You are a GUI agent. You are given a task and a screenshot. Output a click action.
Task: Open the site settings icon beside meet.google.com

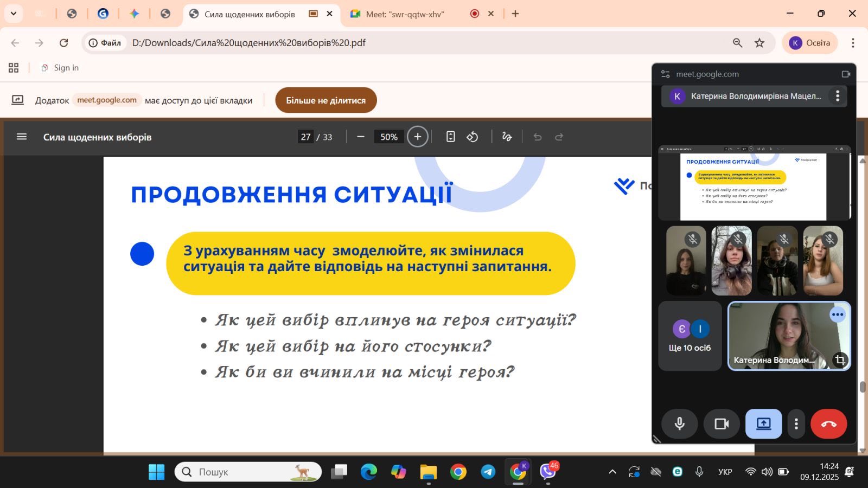(x=665, y=74)
